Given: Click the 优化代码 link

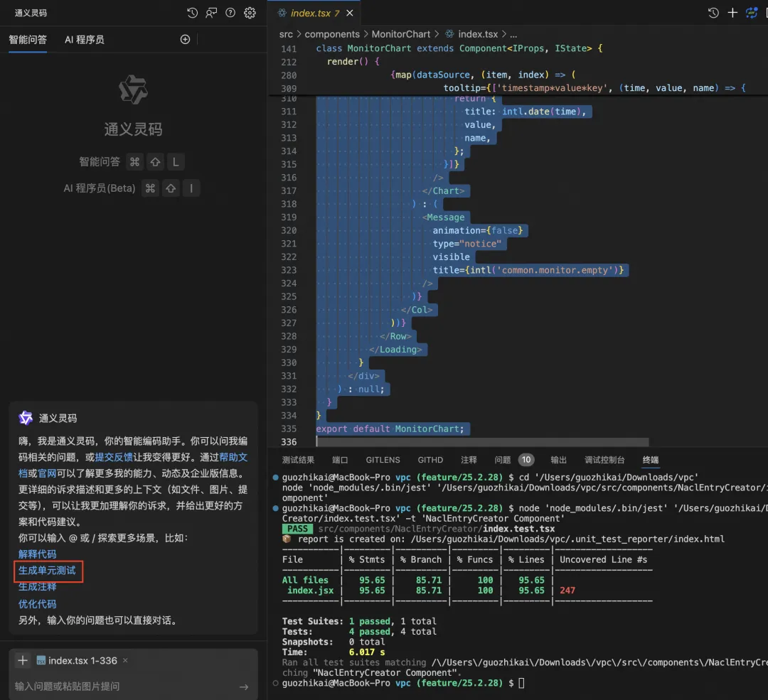Looking at the screenshot, I should pyautogui.click(x=37, y=604).
